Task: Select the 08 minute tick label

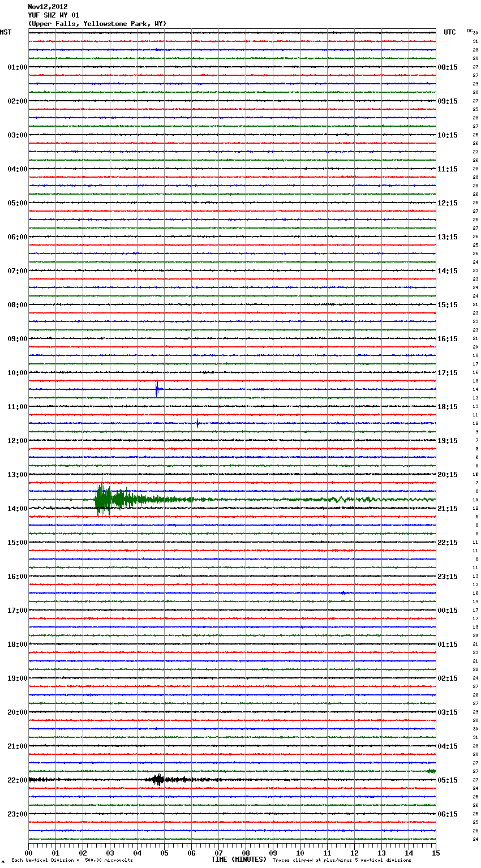Action: point(246,853)
